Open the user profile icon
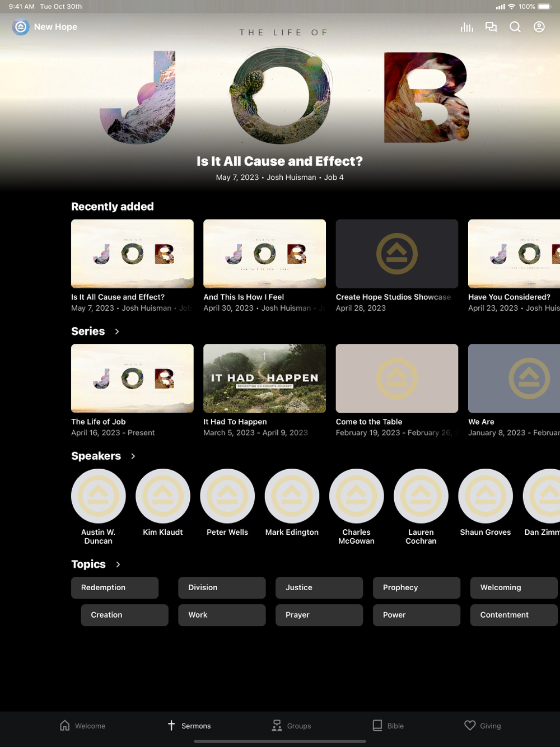Viewport: 560px width, 747px height. 539,27
